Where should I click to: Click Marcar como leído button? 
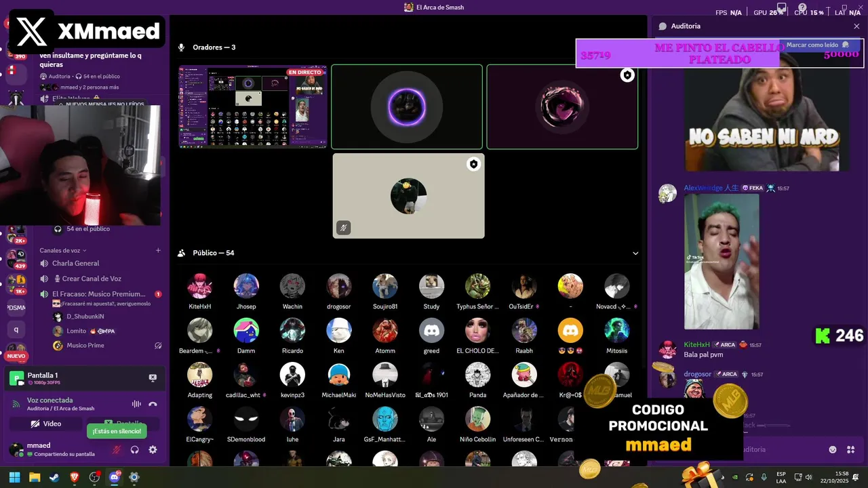point(818,45)
